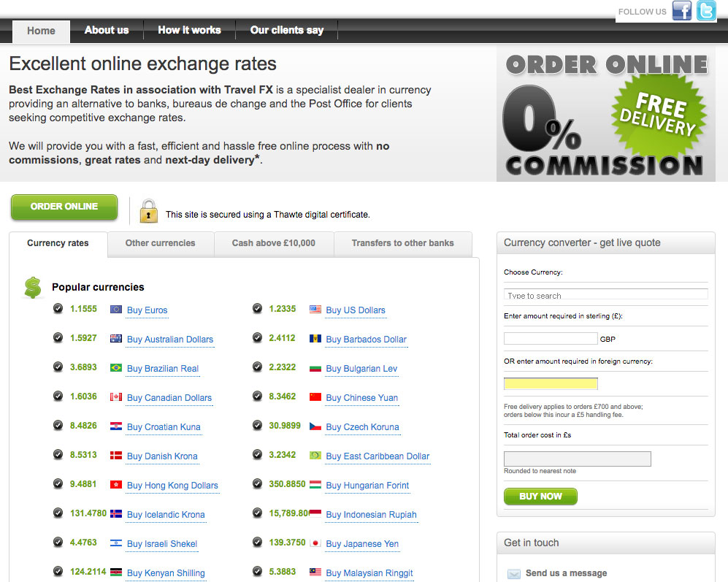The height and width of the screenshot is (582, 728).
Task: Click the envelope icon beside Send us a message
Action: point(514,574)
